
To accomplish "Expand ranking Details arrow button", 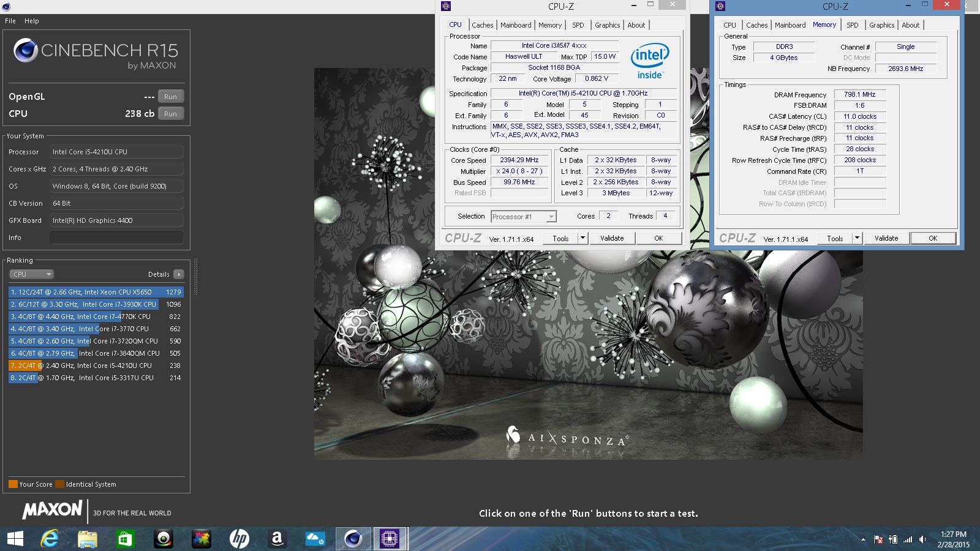I will pyautogui.click(x=178, y=274).
